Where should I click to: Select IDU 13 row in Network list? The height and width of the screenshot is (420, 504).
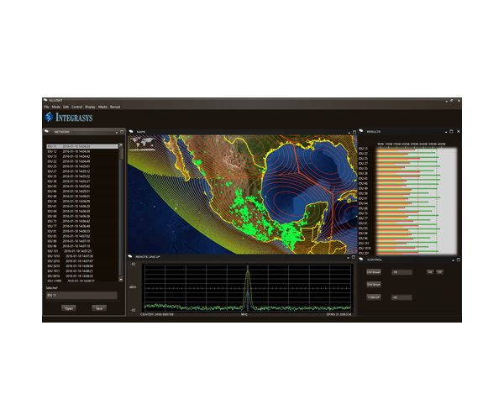pos(82,156)
